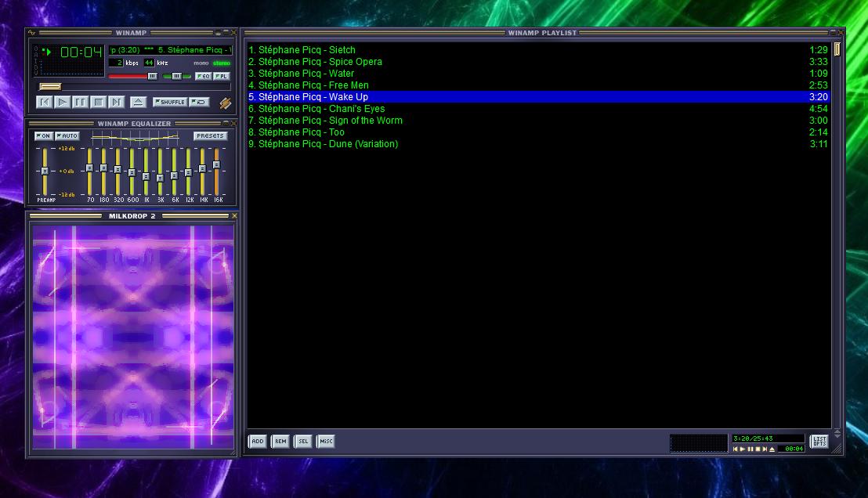The image size is (868, 498).
Task: Select track 8 Too in the playlist
Action: [538, 132]
